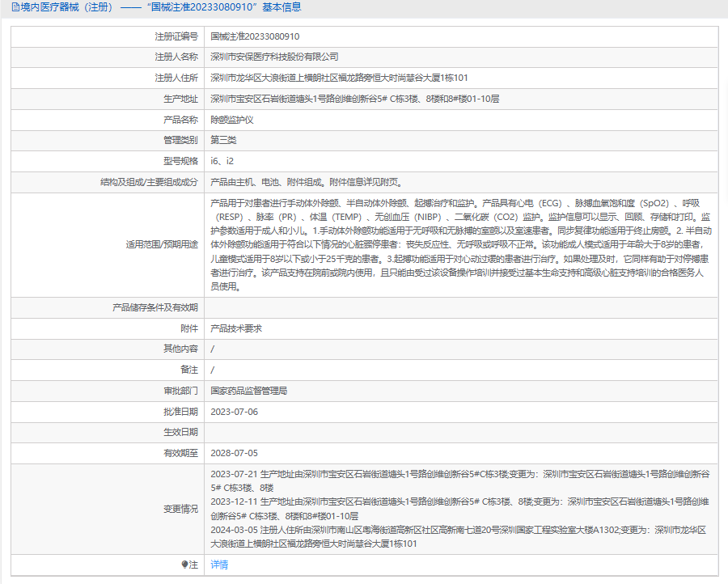The width and height of the screenshot is (728, 584).
Task: Select the 2023-12-11 change record entry
Action: pos(459,509)
